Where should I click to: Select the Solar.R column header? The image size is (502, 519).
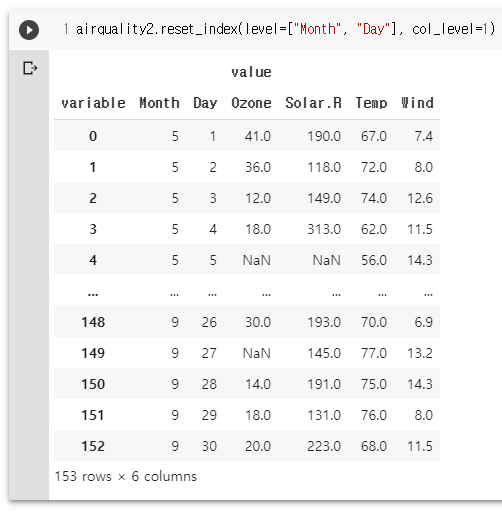pyautogui.click(x=313, y=103)
